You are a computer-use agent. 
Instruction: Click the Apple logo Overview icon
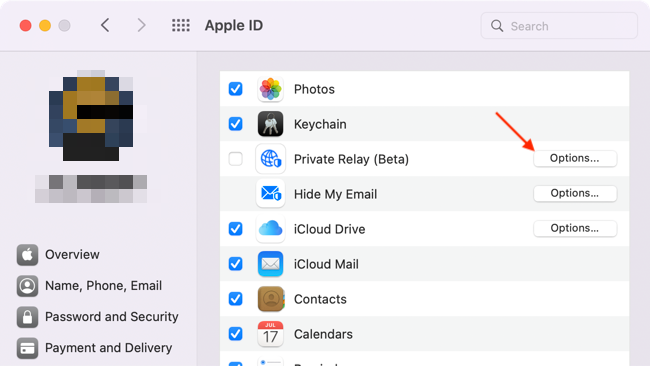(27, 255)
